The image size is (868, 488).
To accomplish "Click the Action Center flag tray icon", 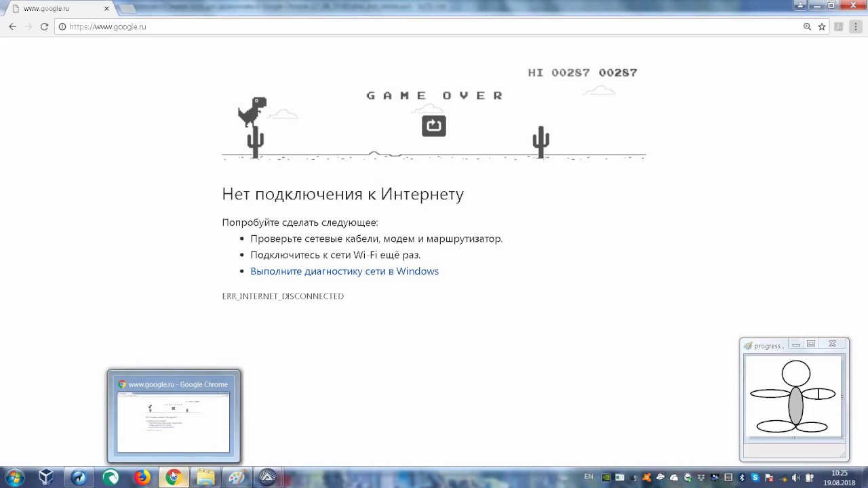I will click(769, 477).
